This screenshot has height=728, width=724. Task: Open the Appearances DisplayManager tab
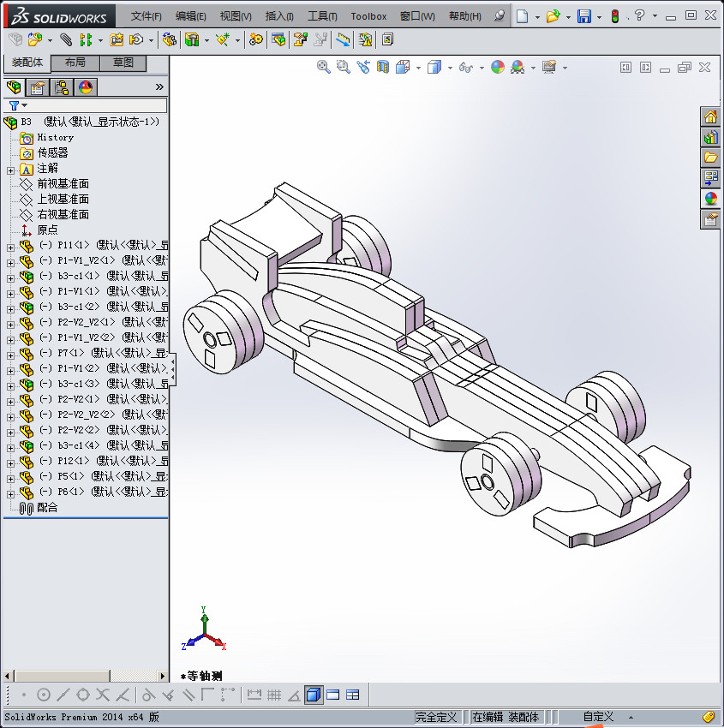pyautogui.click(x=85, y=87)
